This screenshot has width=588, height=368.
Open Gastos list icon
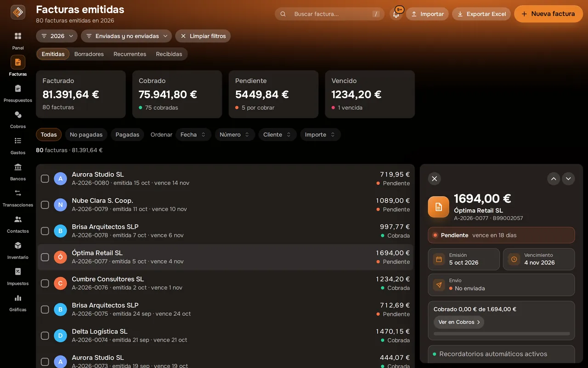click(18, 141)
